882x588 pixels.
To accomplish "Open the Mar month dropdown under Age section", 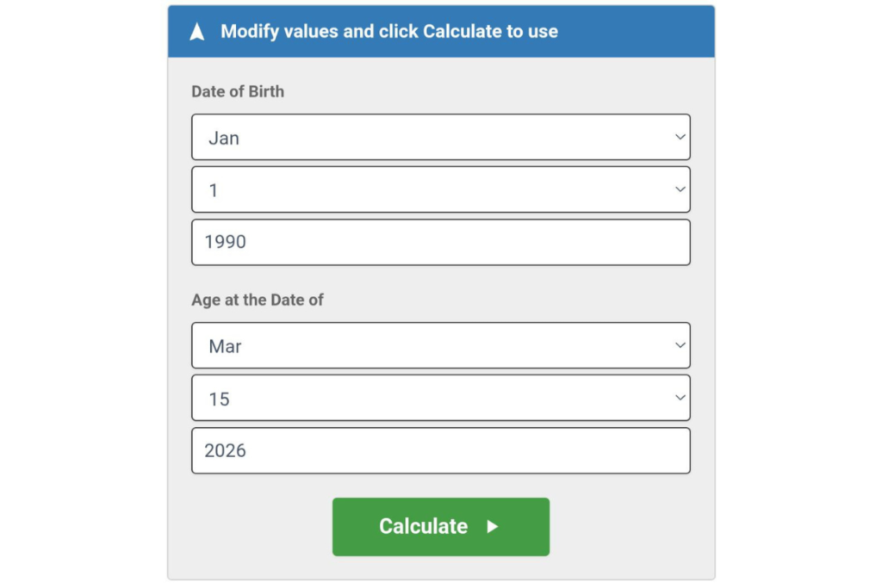I will (x=441, y=345).
